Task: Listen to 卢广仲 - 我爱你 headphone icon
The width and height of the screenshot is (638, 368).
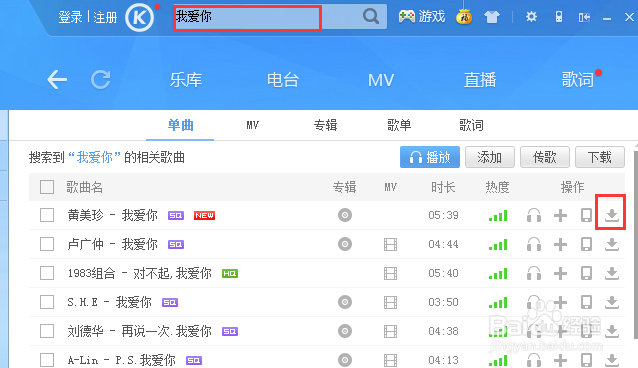Action: [534, 244]
